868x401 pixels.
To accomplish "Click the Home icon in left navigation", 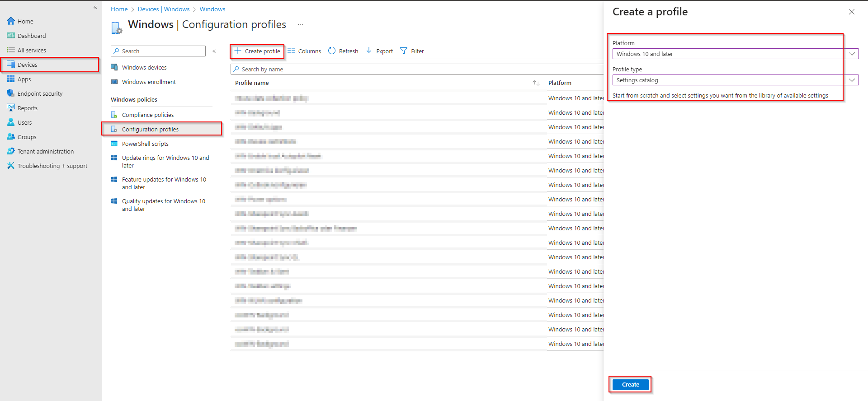I will tap(11, 21).
